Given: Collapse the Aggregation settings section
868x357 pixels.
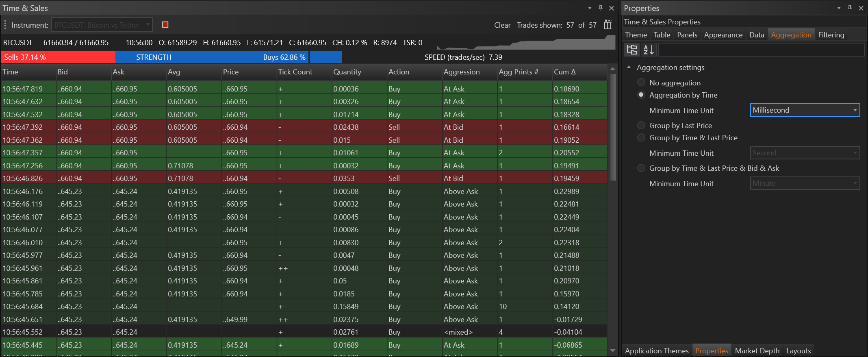Looking at the screenshot, I should 629,67.
